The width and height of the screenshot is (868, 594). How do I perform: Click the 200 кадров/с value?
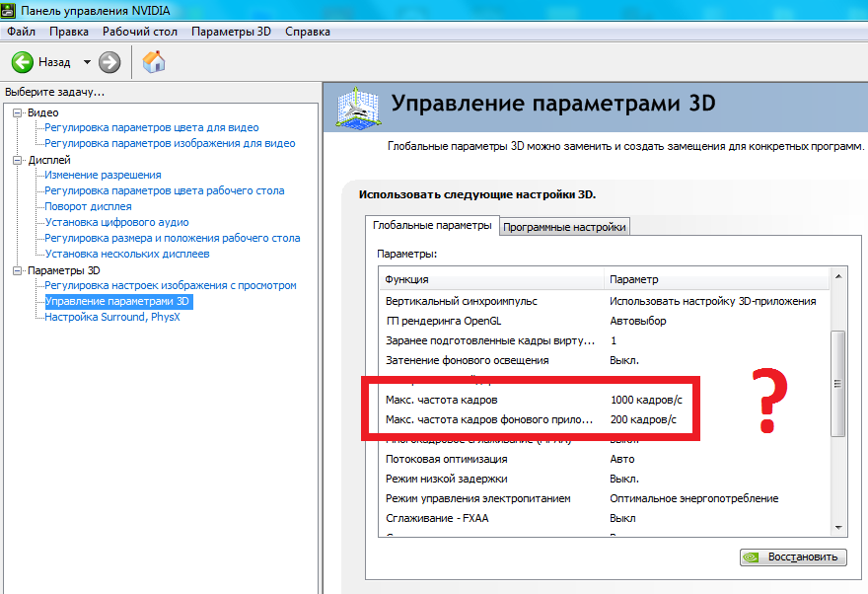643,419
